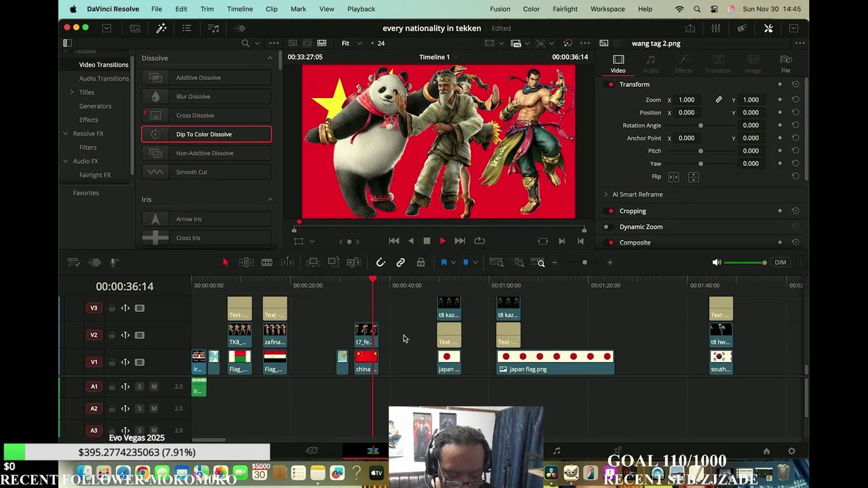
Task: Toggle the Effects wand icon in top toolbar
Action: 161,28
